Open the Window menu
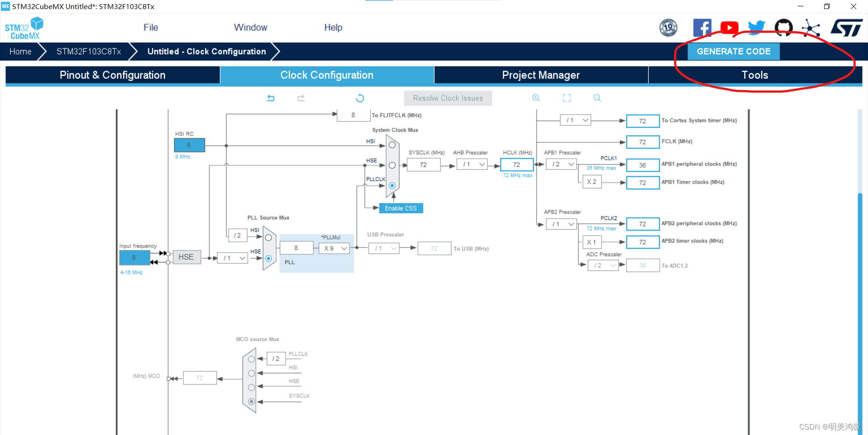 click(x=250, y=28)
